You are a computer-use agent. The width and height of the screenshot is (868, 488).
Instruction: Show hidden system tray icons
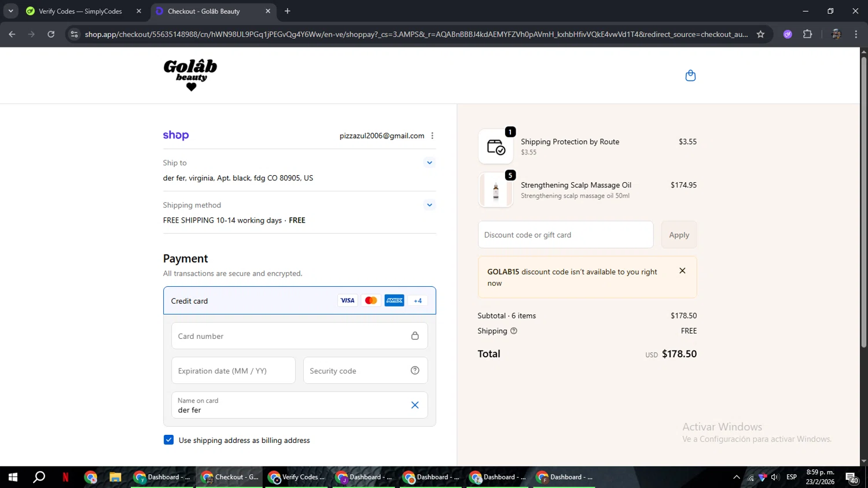[x=736, y=477]
